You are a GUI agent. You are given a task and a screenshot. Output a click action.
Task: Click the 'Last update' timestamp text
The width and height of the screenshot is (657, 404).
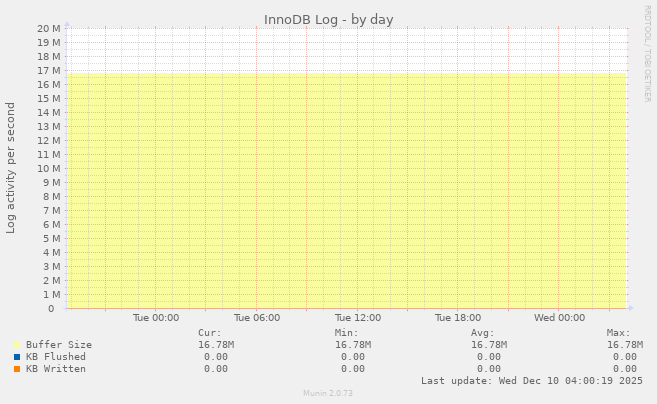click(532, 381)
